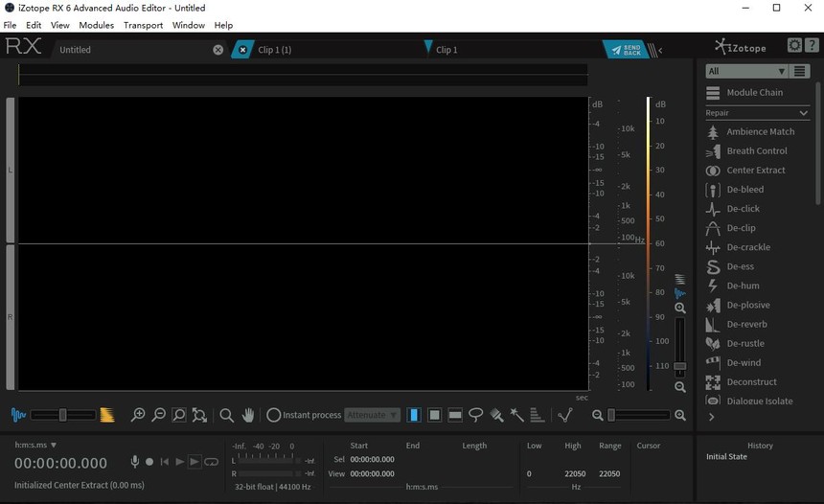
Task: Open the help question mark icon
Action: tap(812, 46)
